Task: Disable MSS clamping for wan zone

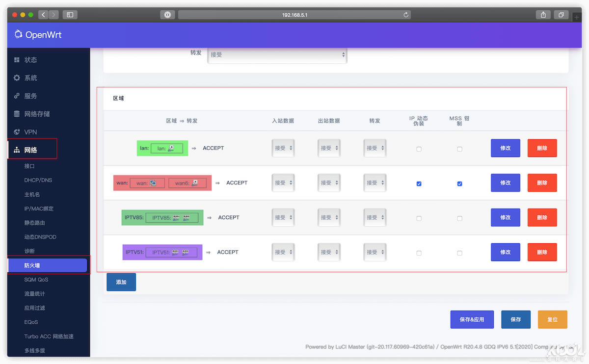Action: (x=459, y=183)
